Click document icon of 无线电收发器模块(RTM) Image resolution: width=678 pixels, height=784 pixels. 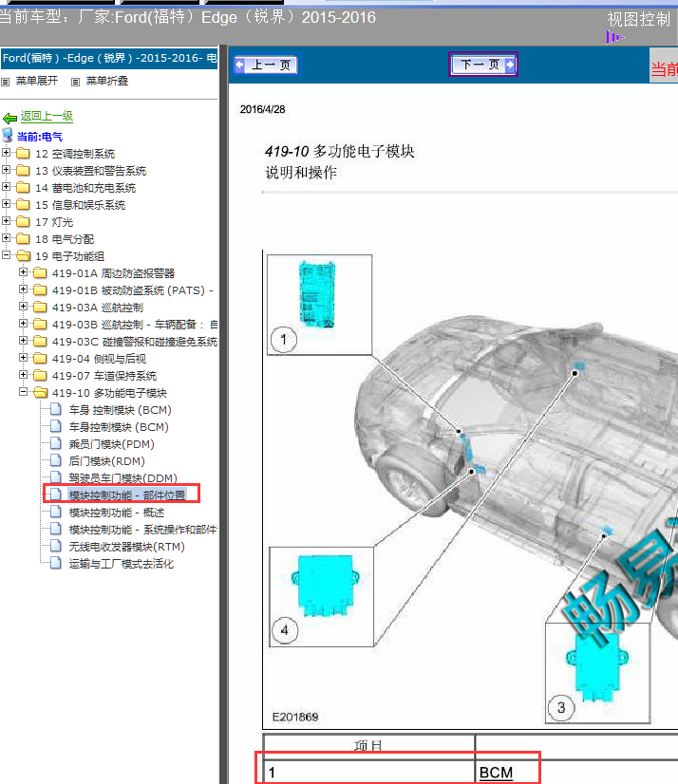pyautogui.click(x=56, y=546)
